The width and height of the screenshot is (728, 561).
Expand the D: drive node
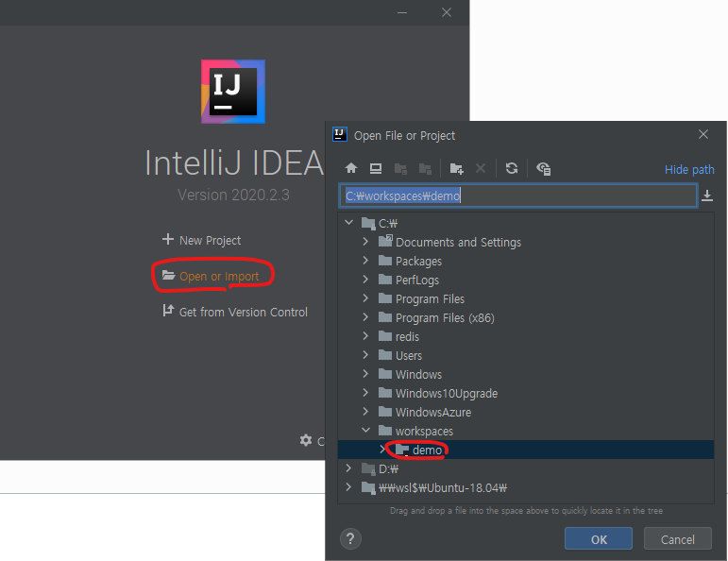tap(348, 468)
